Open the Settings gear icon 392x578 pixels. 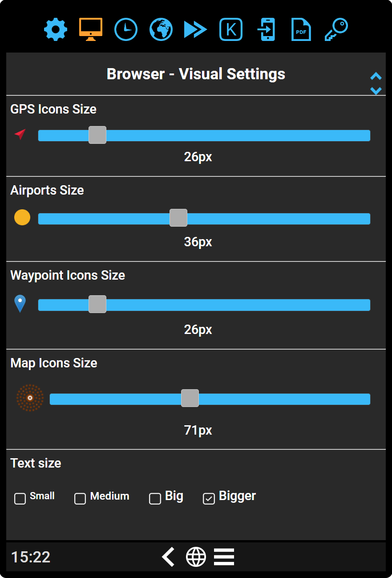pyautogui.click(x=55, y=29)
